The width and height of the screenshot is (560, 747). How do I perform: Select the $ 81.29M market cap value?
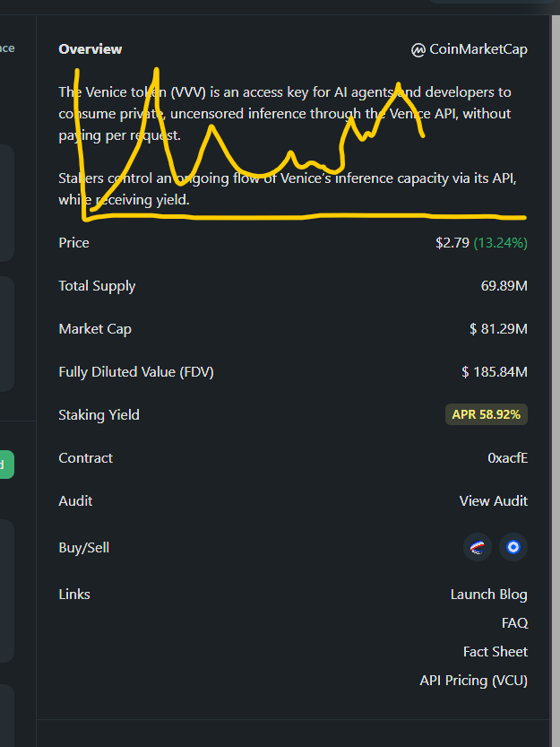498,329
